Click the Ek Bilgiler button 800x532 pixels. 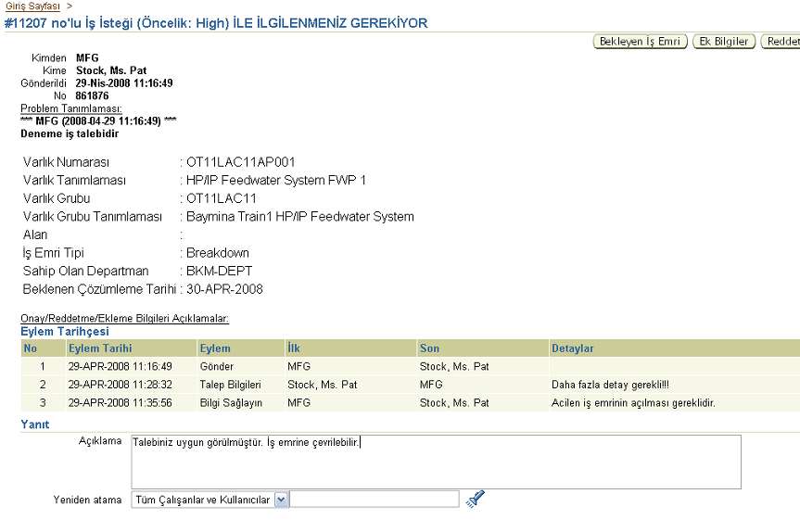point(724,42)
